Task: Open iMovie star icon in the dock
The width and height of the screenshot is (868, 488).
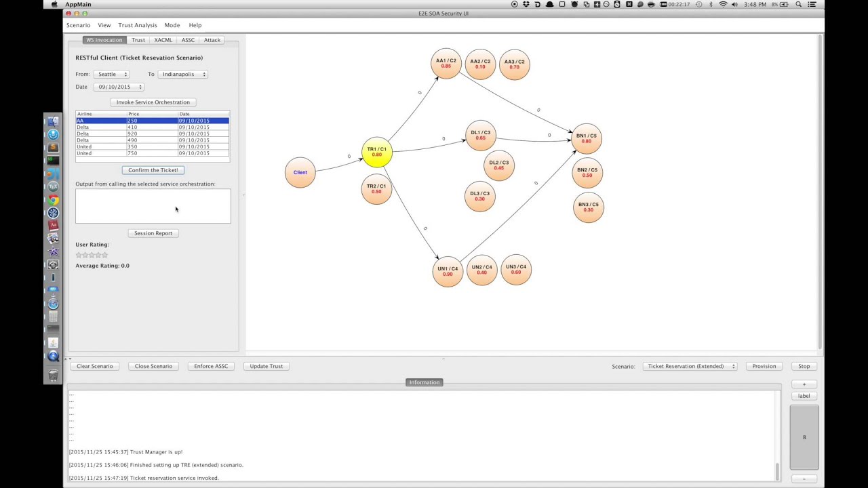Action: [53, 252]
